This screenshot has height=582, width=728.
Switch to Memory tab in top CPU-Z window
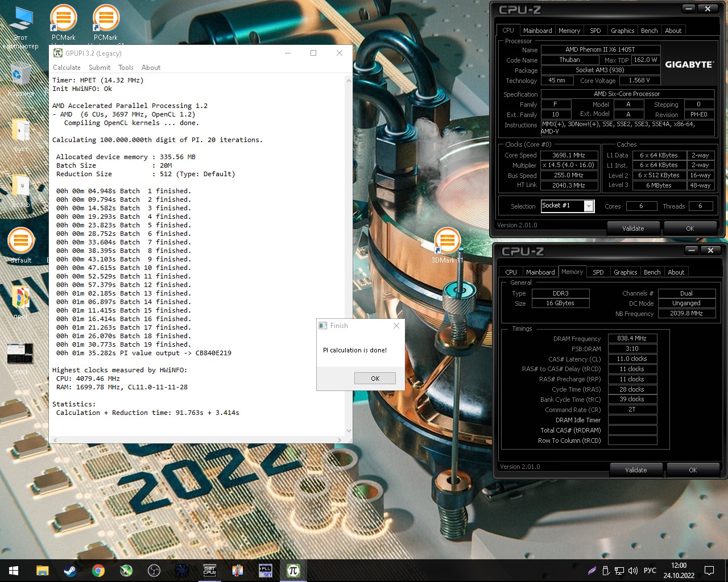click(x=569, y=31)
